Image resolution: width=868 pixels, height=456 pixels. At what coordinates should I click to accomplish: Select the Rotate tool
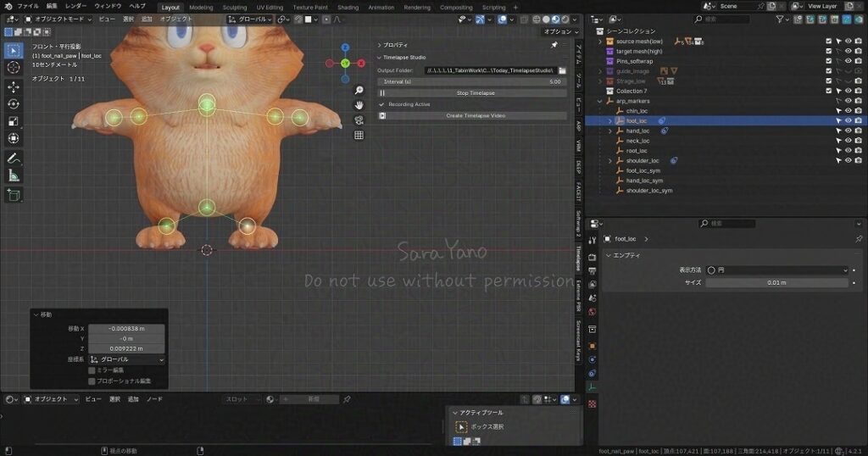pyautogui.click(x=14, y=103)
